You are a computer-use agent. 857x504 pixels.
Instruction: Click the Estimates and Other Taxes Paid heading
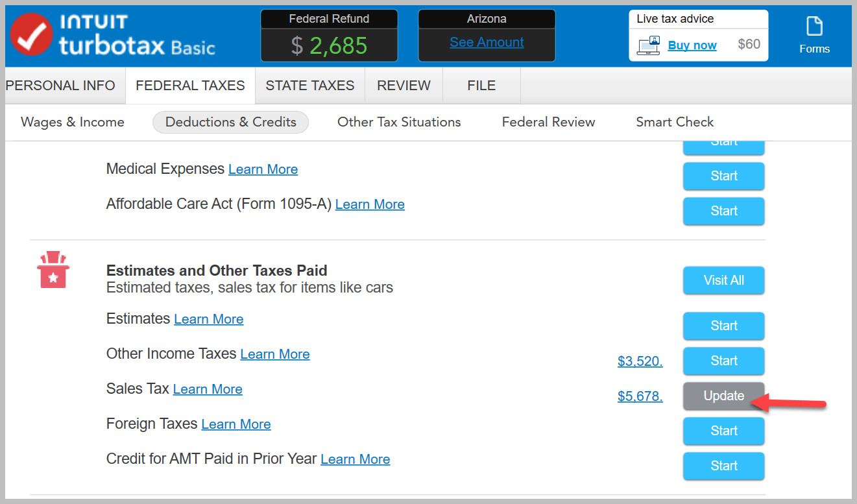tap(217, 270)
